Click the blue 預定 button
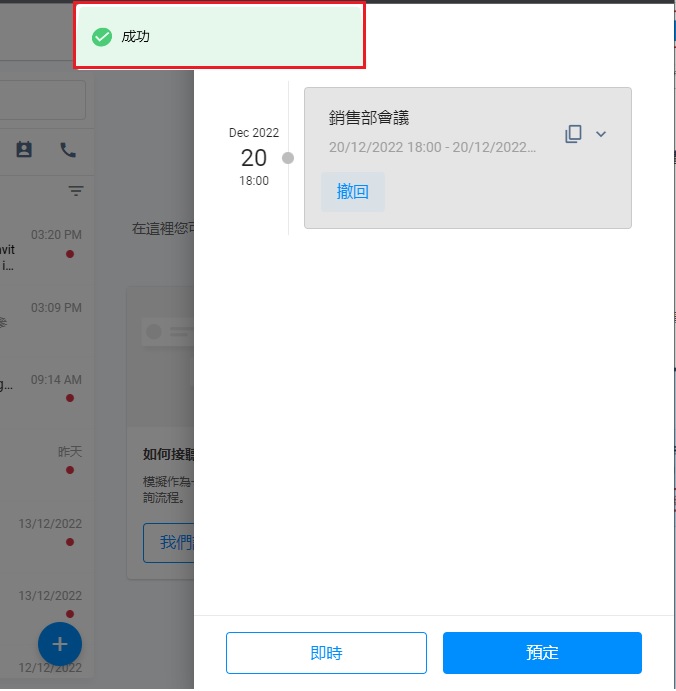The width and height of the screenshot is (676, 691). pos(542,653)
